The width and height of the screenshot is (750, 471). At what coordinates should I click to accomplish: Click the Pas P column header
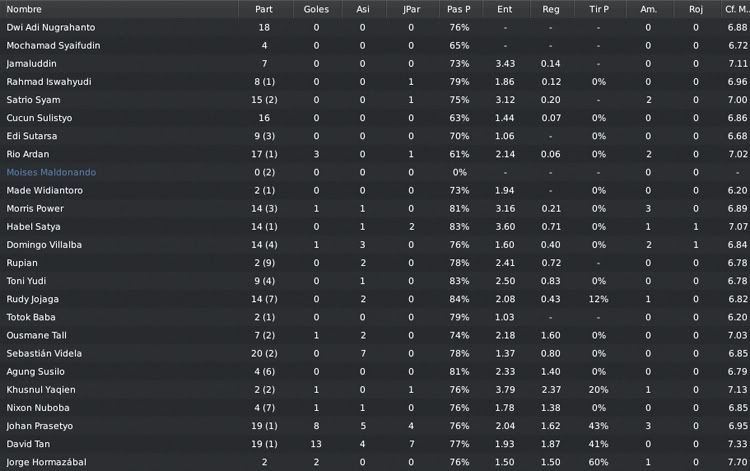[x=459, y=9]
